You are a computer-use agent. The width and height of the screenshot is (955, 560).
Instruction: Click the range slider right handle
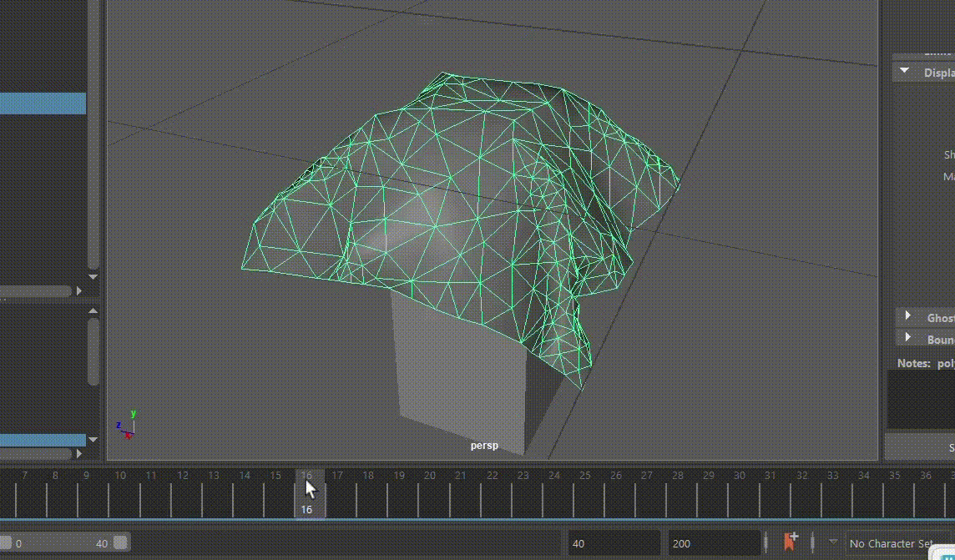121,543
